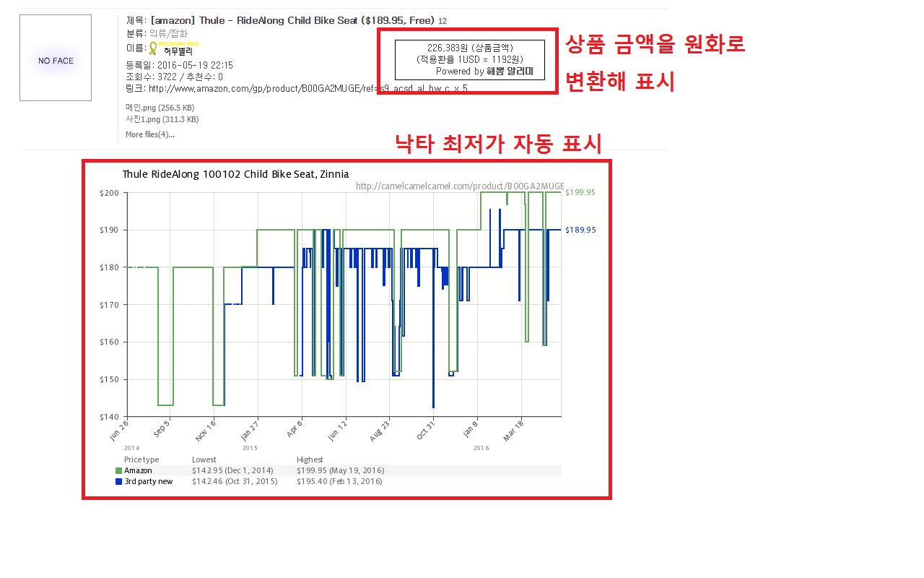Click the chart title Thule RideAlong 100102

click(235, 174)
